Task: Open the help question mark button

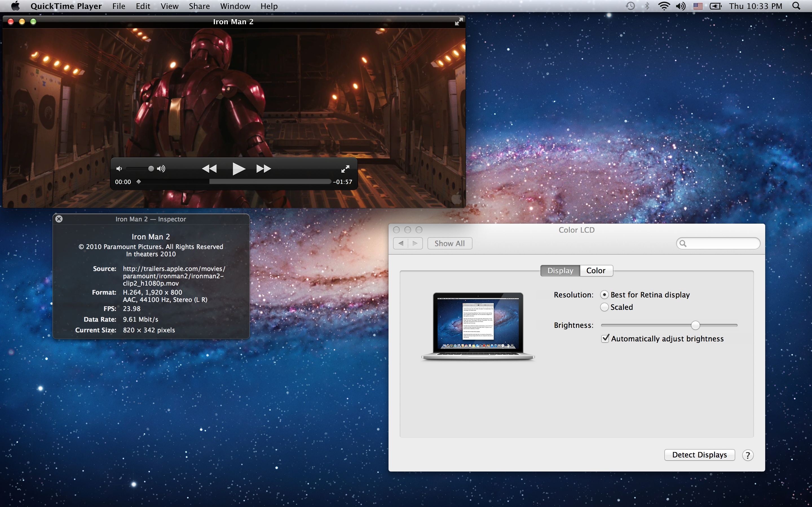Action: 748,455
